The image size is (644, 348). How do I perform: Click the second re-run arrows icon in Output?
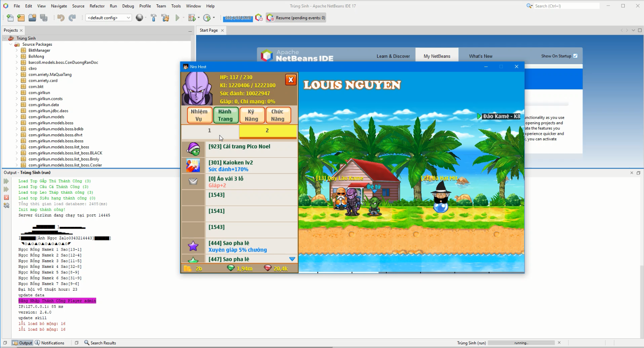(x=6, y=189)
